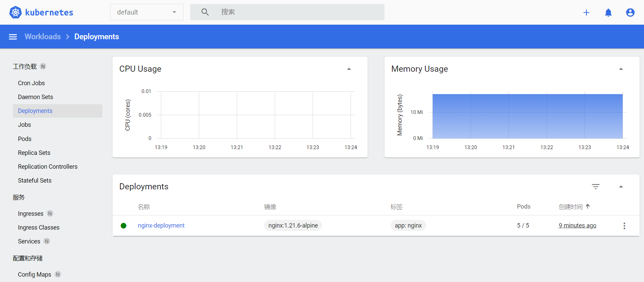Open Replica Sets in sidebar
Image resolution: width=644 pixels, height=282 pixels.
tap(34, 153)
